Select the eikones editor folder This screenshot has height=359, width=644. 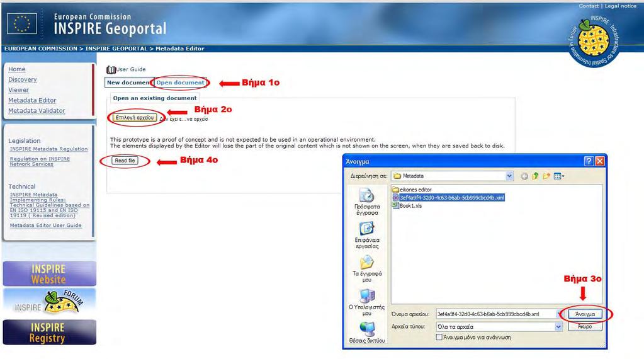[x=412, y=190]
